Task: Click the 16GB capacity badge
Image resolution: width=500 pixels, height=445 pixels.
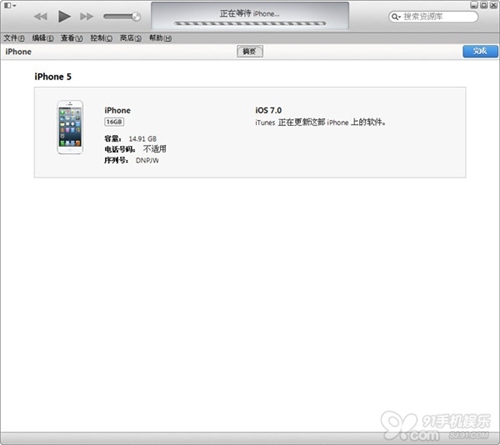Action: coord(114,122)
